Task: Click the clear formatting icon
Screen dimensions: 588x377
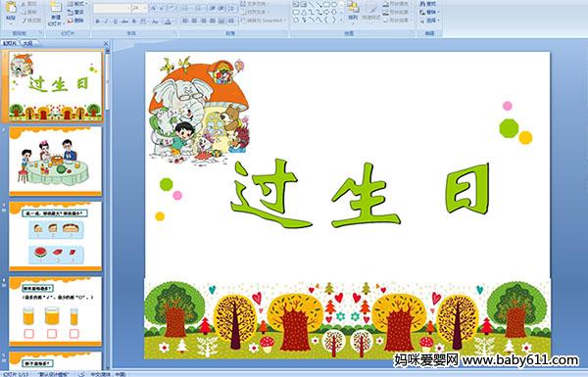Action: 171,8
